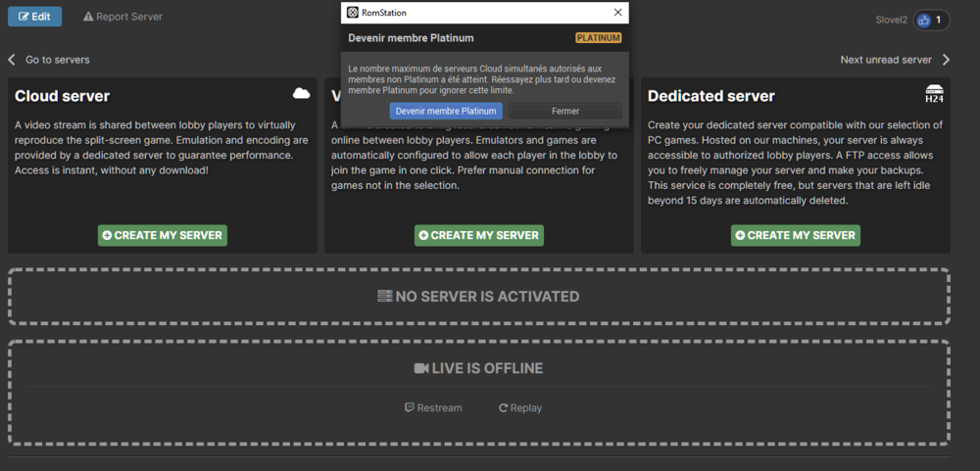Close the RomStation dialog with the X
980x471 pixels.
[617, 13]
